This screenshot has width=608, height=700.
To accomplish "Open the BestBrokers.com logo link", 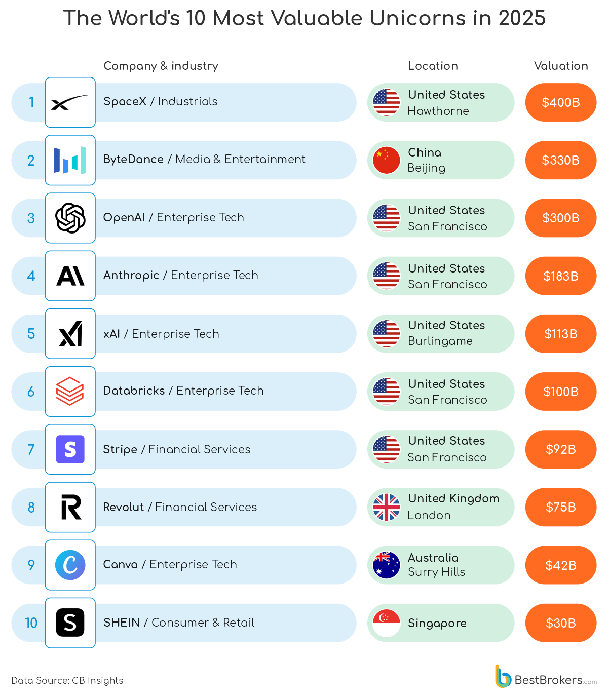I will (x=546, y=678).
